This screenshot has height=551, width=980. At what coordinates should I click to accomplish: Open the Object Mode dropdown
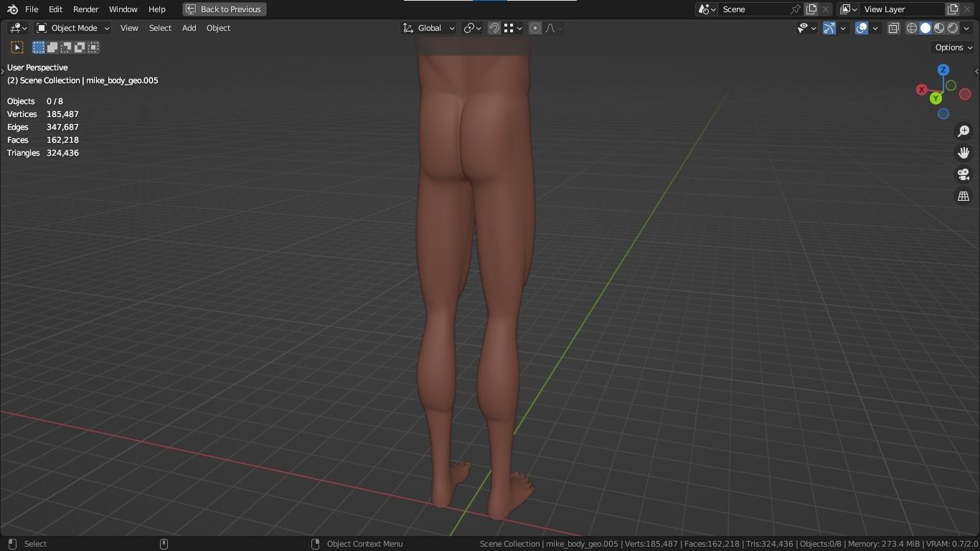click(72, 28)
